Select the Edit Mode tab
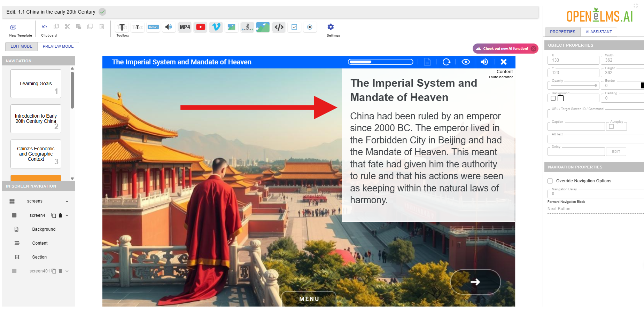The height and width of the screenshot is (309, 644). (x=21, y=46)
